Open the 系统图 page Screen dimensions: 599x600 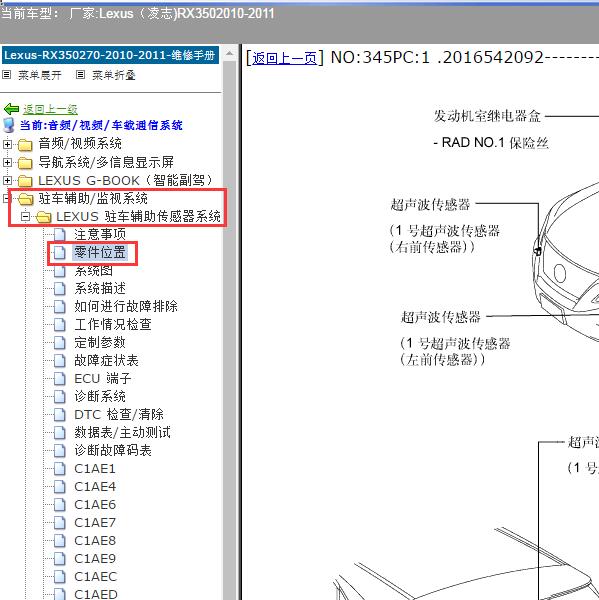94,271
